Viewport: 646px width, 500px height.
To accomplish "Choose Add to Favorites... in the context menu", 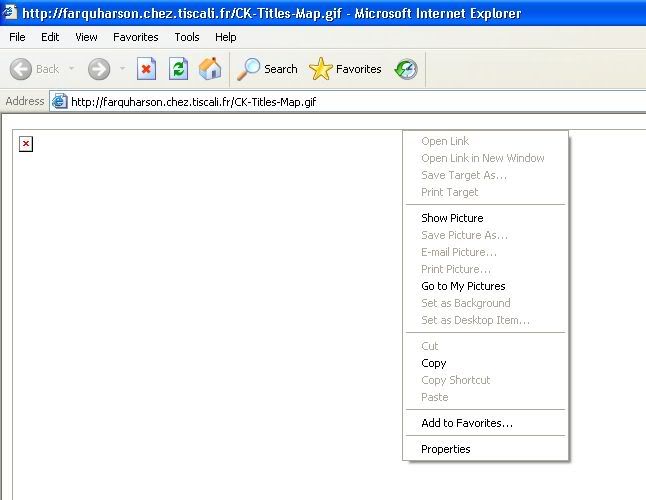I will click(x=485, y=423).
